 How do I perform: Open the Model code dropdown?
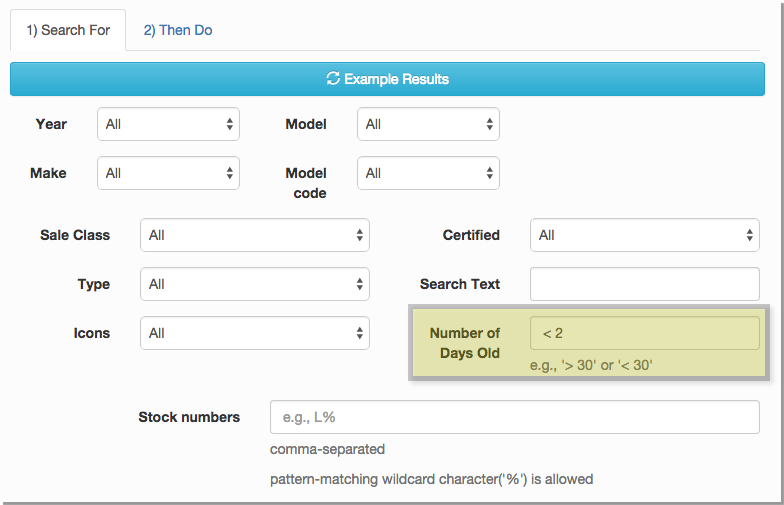428,173
